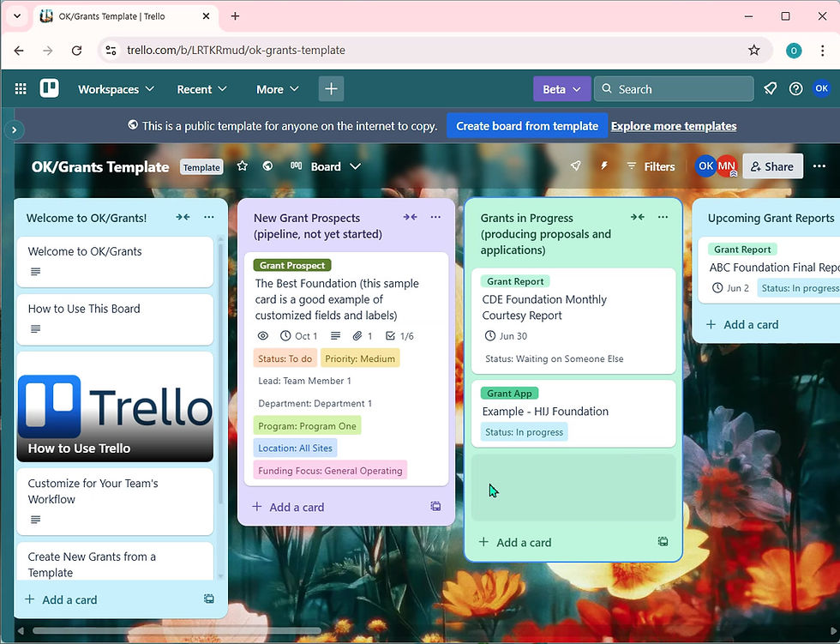Click the Share button
Image resolution: width=840 pixels, height=644 pixels.
click(x=772, y=166)
